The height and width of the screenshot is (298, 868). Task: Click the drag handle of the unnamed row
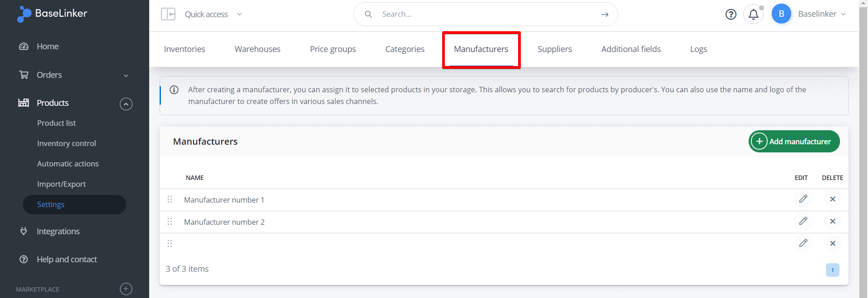pos(170,244)
